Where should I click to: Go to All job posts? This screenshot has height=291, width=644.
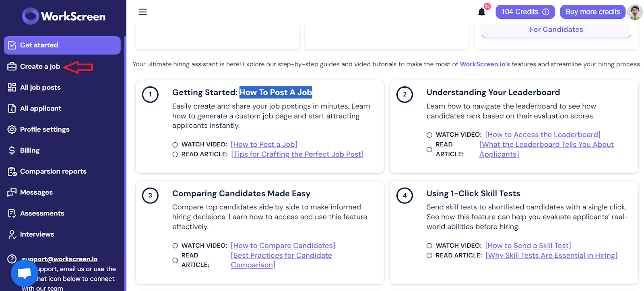pyautogui.click(x=40, y=87)
